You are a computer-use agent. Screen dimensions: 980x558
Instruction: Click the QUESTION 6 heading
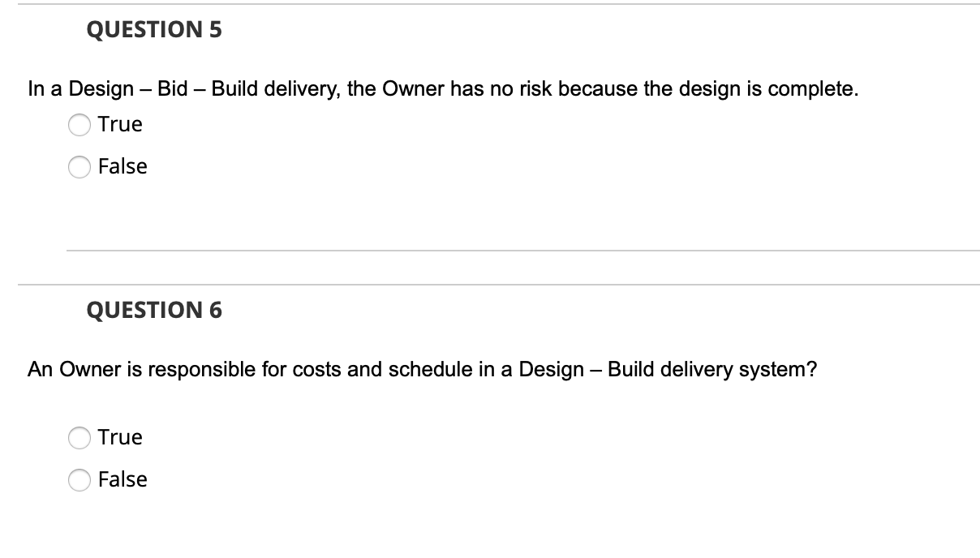[x=154, y=309]
